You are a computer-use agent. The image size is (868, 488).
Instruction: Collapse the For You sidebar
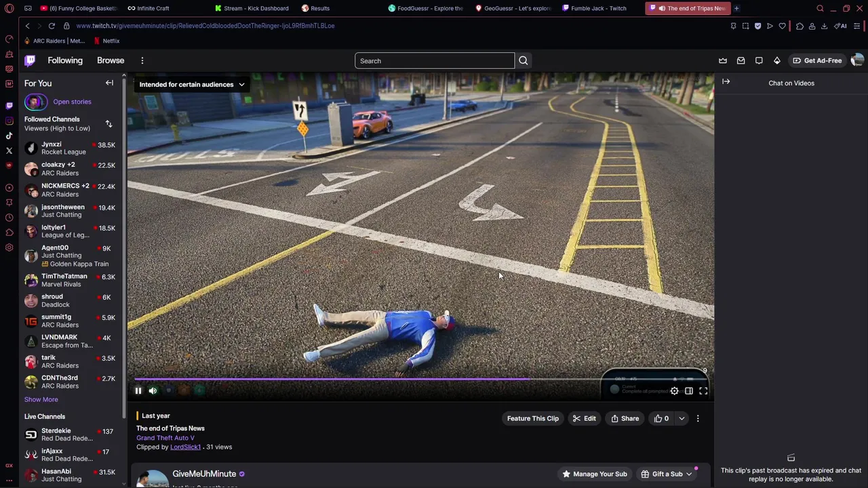[x=109, y=83]
